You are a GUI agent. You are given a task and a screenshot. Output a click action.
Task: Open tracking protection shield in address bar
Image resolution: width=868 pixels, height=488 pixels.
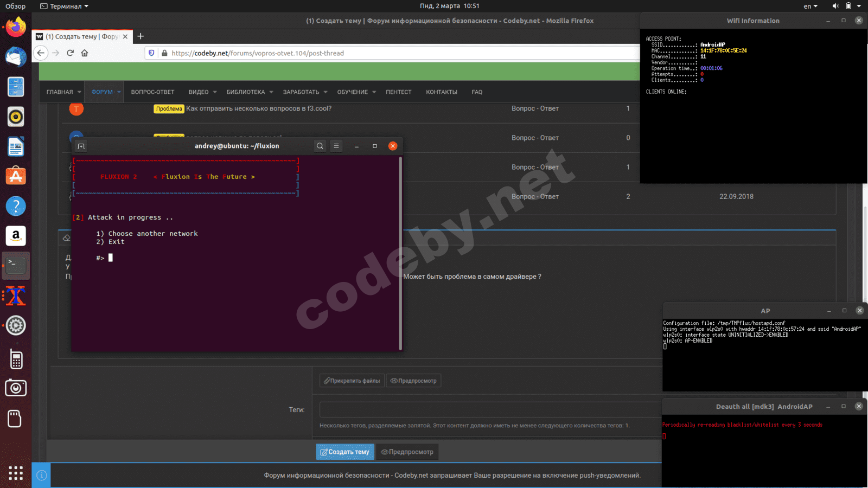[x=151, y=53]
